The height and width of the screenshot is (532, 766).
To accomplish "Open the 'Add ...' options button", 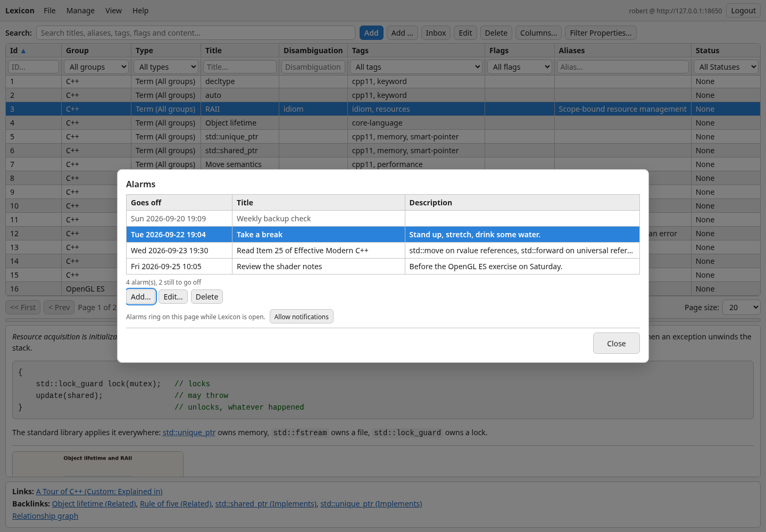I will tap(402, 33).
